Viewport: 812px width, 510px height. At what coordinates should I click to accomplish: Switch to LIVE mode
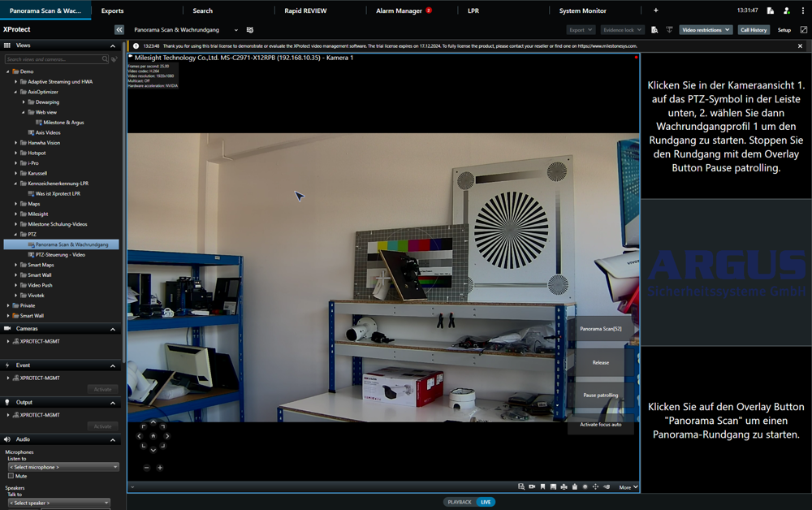pos(486,502)
